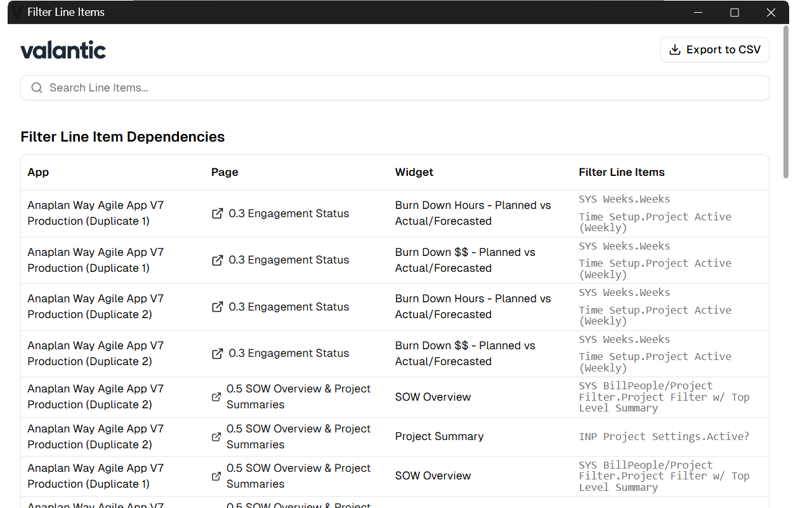Select Project Summary widget cell
The width and height of the screenshot is (812, 508).
pyautogui.click(x=439, y=437)
